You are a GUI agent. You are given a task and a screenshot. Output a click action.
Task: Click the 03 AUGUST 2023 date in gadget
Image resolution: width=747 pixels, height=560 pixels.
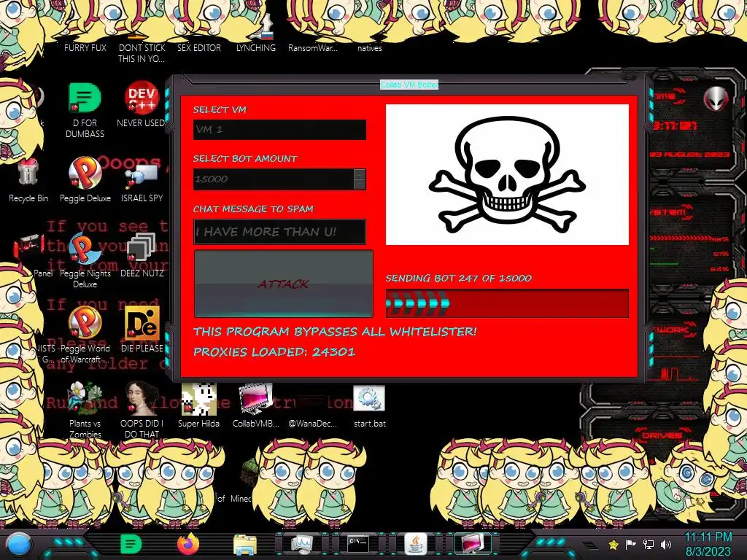coord(690,155)
